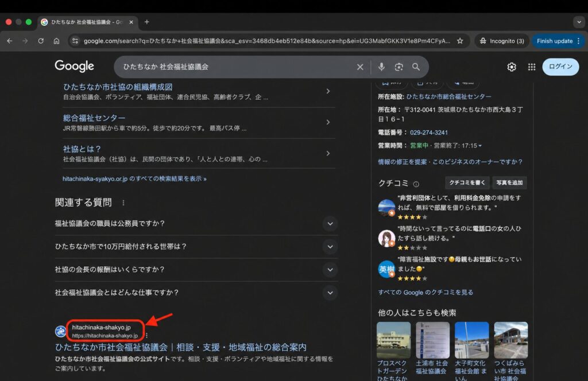
Task: Call phone number 029-274-3241
Action: 428,133
